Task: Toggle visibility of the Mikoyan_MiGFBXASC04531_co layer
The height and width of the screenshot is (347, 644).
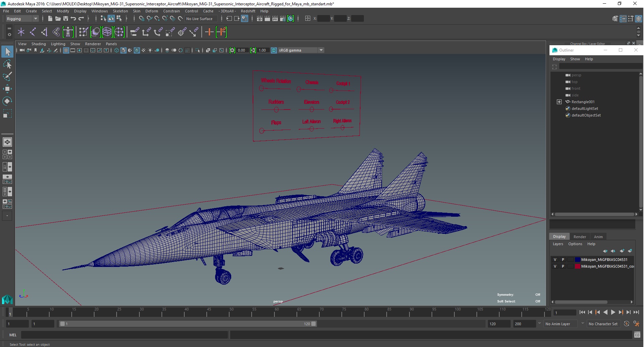Action: coord(555,266)
